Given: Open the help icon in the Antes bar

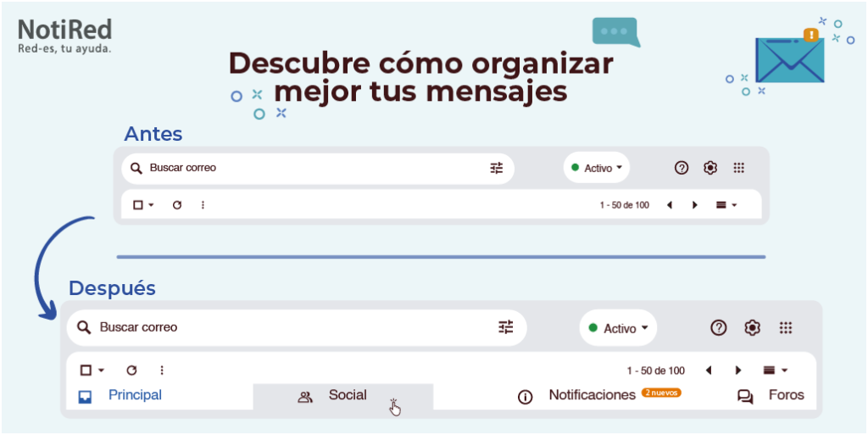Looking at the screenshot, I should tap(682, 168).
